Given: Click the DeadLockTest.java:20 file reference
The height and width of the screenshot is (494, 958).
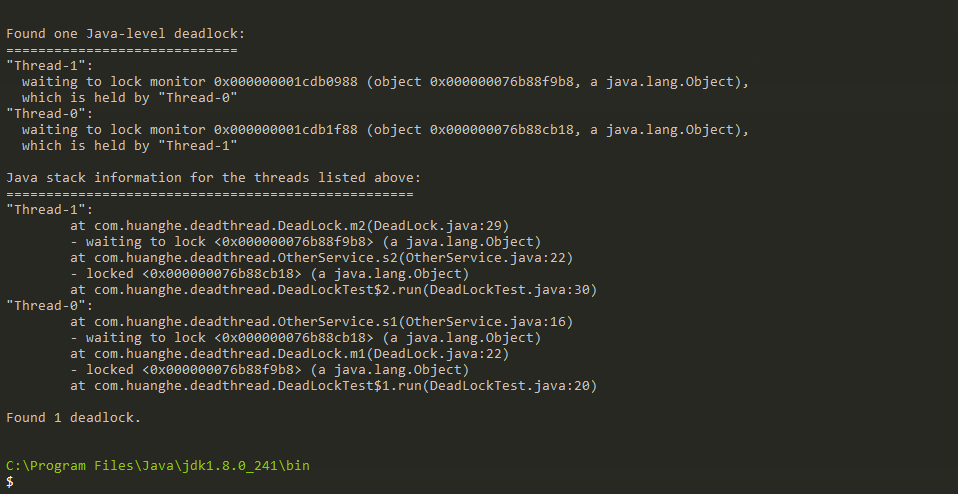Looking at the screenshot, I should click(x=510, y=385).
